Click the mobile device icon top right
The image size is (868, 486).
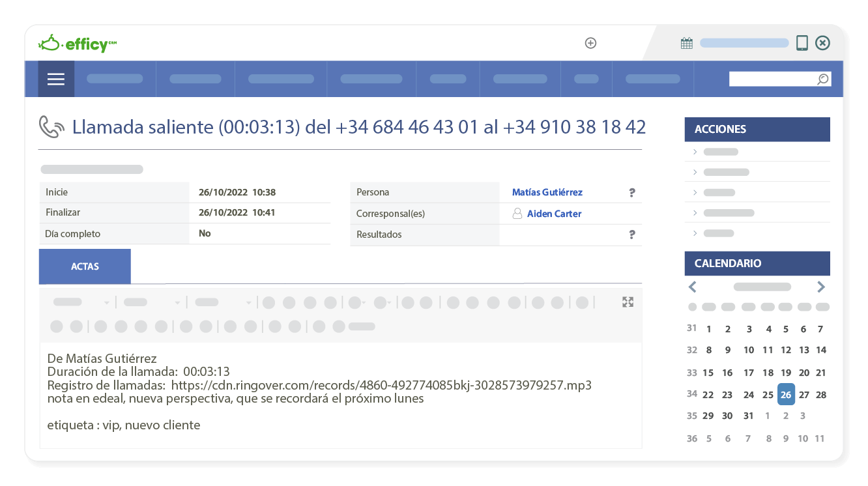[x=802, y=42]
